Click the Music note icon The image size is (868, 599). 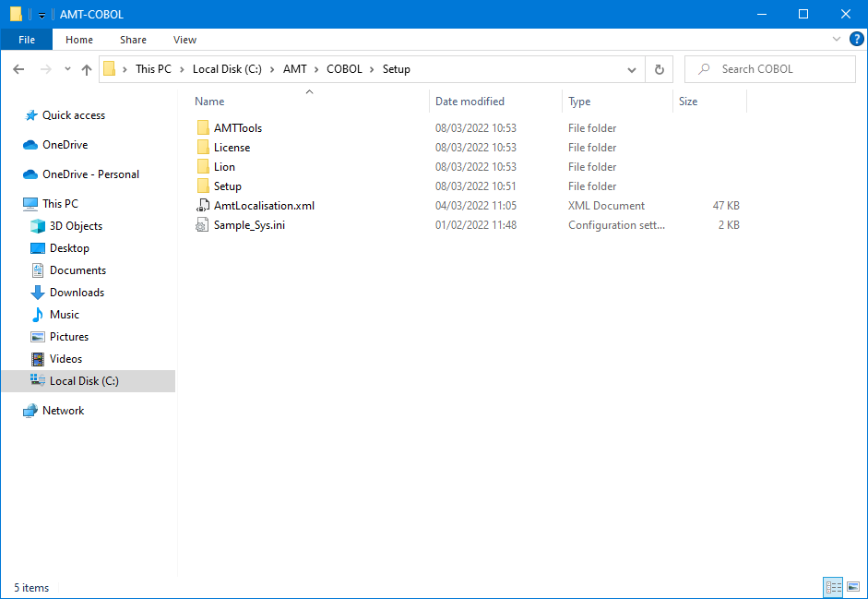[38, 315]
